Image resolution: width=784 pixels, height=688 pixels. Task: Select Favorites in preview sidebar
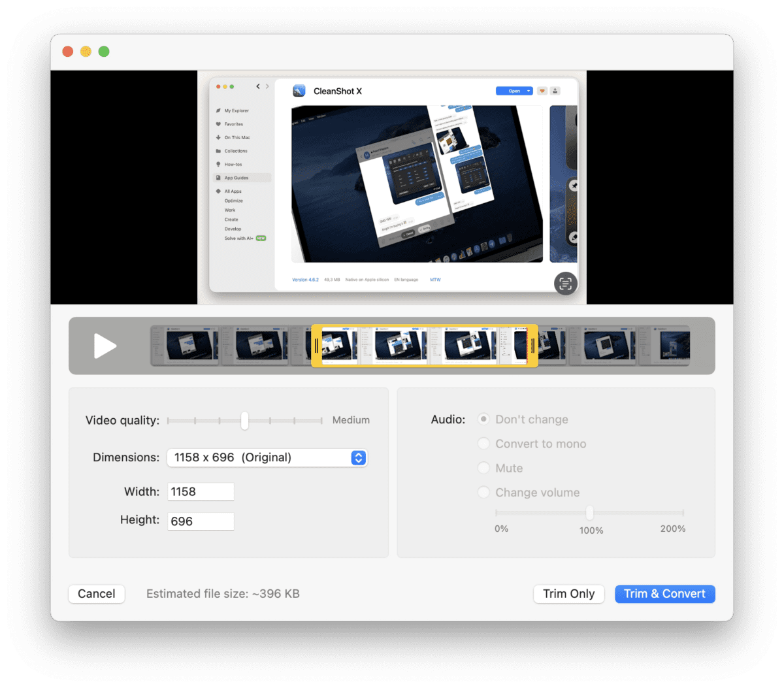[x=233, y=124]
